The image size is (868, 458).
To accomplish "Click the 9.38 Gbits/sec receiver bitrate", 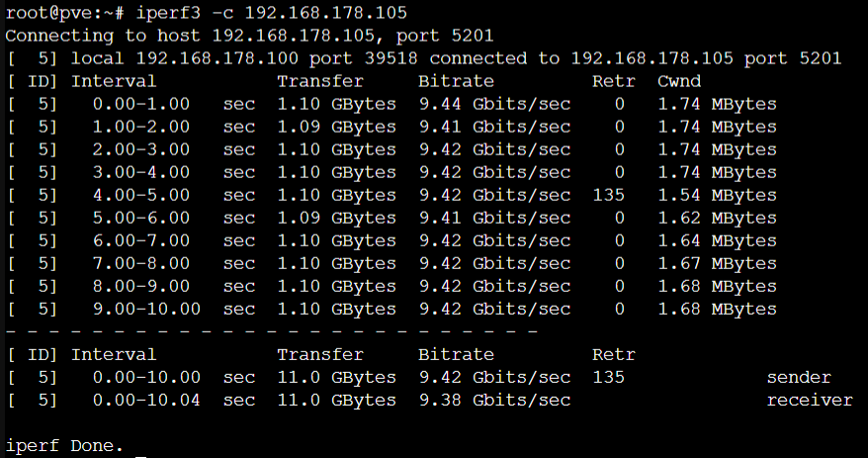I will click(494, 400).
